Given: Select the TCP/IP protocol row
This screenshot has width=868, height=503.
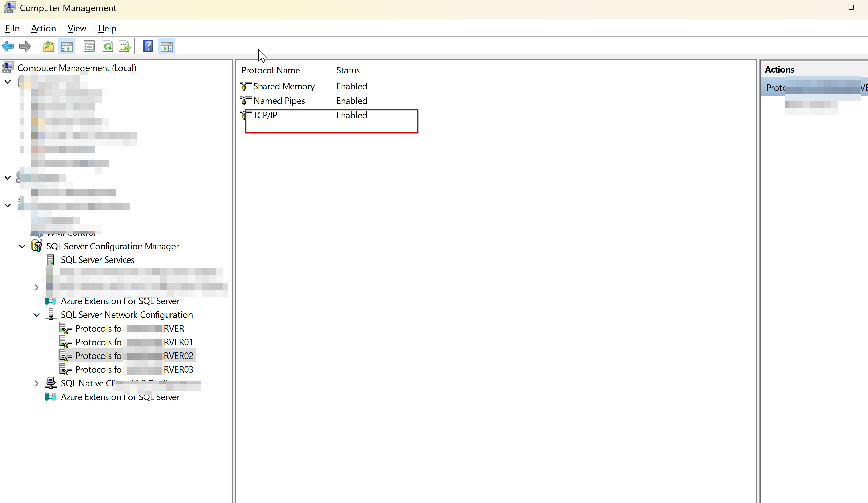Looking at the screenshot, I should (265, 115).
